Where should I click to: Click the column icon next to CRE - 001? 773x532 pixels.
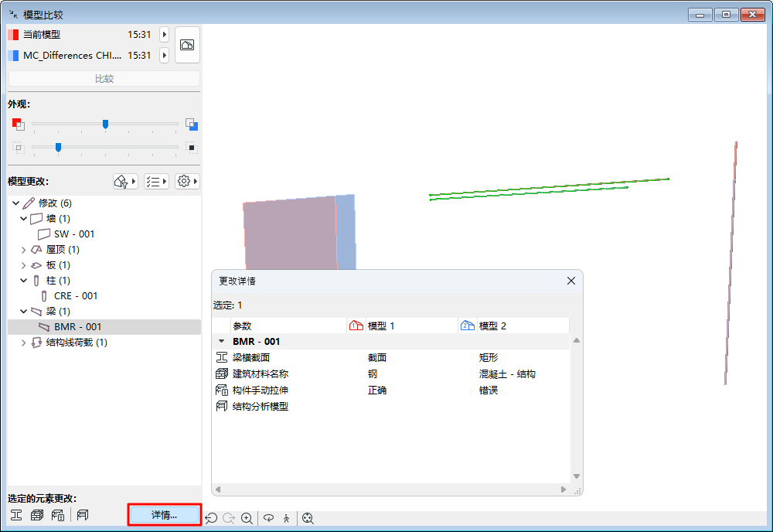(x=44, y=296)
